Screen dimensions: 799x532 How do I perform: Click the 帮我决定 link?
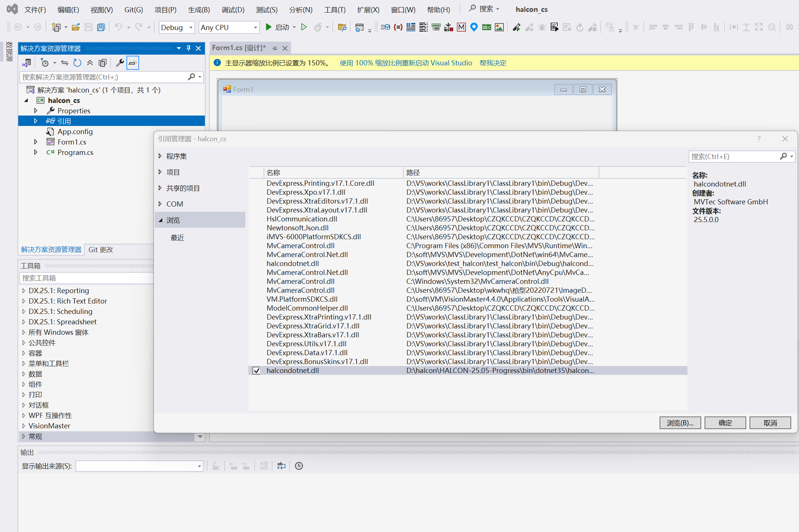(493, 63)
